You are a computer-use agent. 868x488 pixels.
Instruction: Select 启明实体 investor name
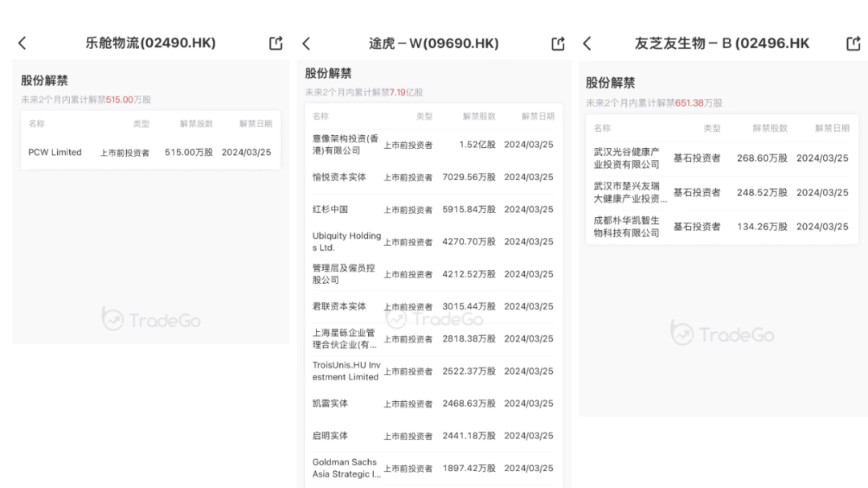[x=330, y=436]
